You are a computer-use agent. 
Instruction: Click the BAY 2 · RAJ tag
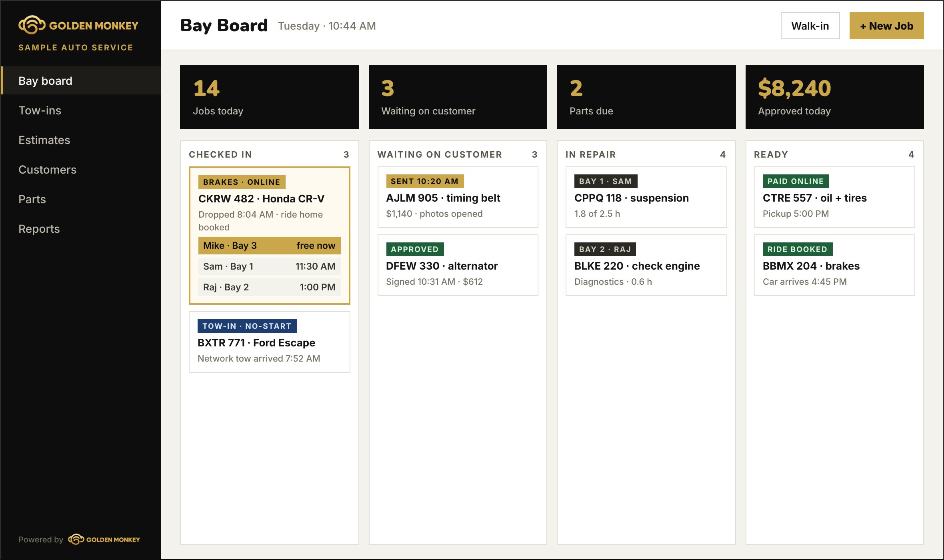(x=605, y=249)
